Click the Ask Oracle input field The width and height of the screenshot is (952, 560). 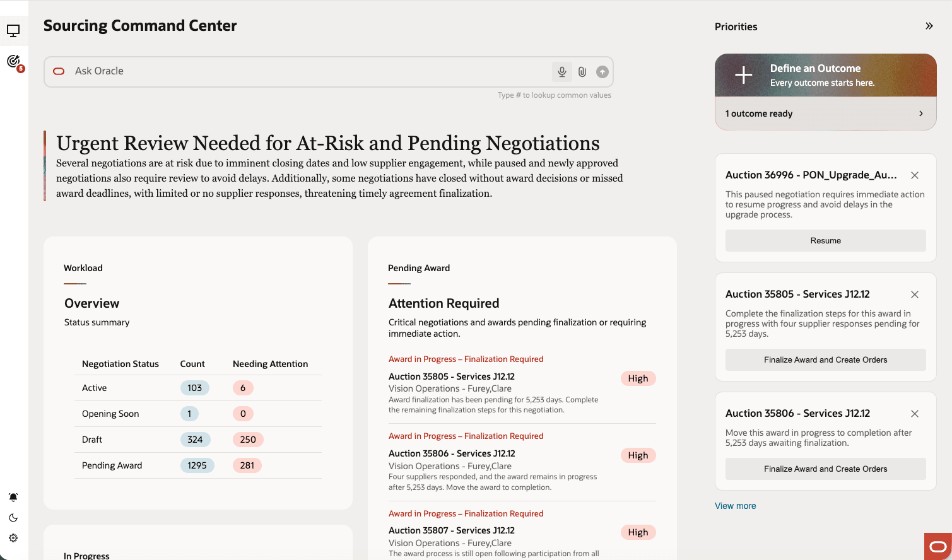309,71
